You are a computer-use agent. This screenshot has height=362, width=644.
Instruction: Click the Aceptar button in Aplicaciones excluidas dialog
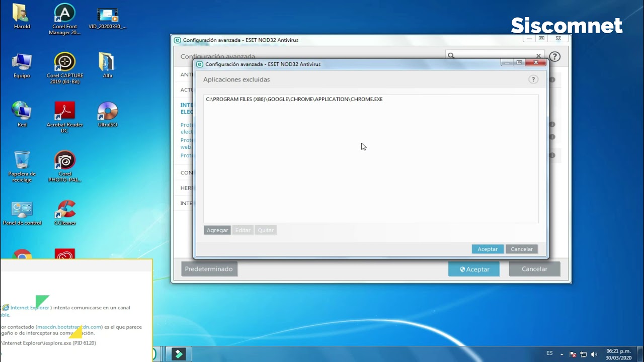(488, 249)
